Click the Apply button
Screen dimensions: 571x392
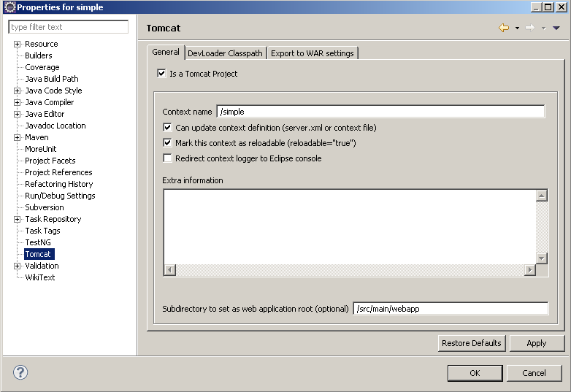(x=537, y=343)
